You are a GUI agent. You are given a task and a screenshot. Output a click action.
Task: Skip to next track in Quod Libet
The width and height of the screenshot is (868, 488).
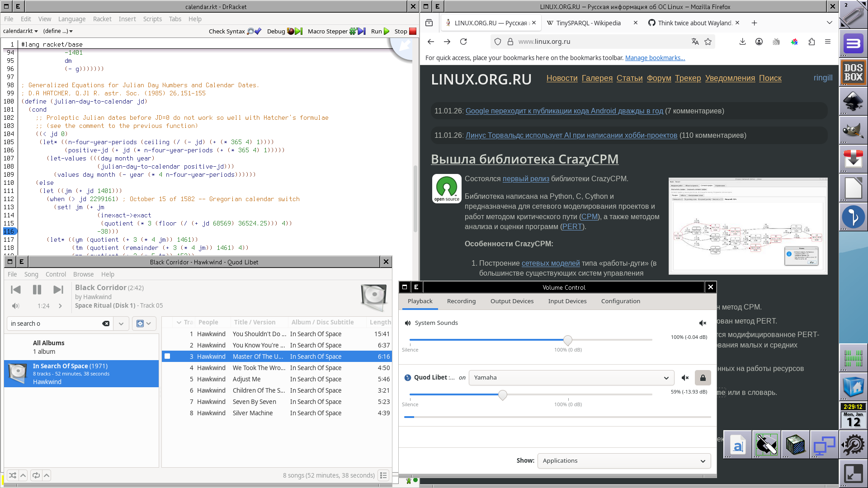click(x=58, y=290)
